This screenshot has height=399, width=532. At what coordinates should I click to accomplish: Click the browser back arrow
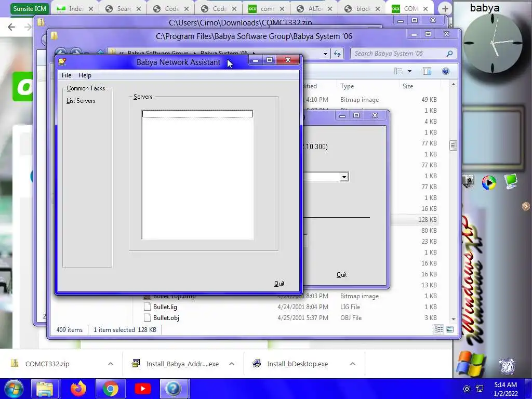[11, 27]
